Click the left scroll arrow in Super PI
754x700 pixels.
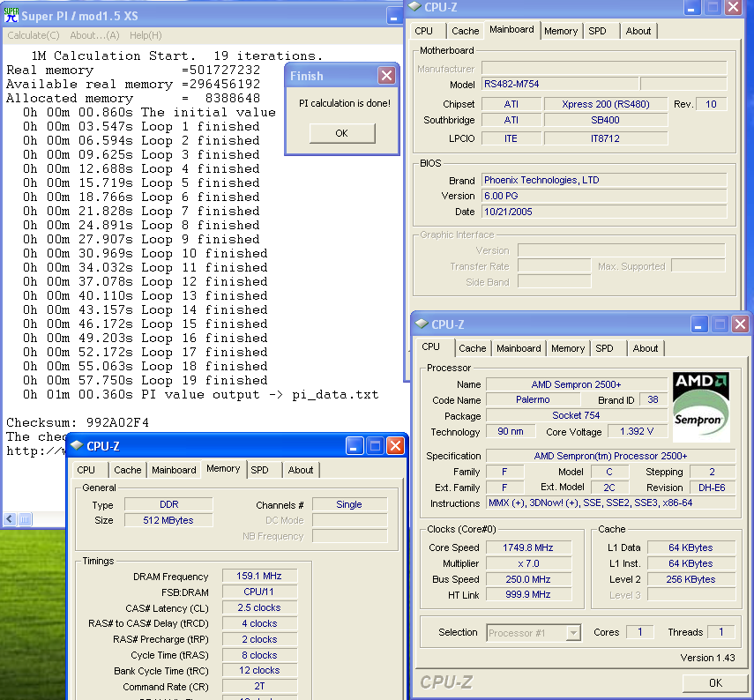(10, 519)
